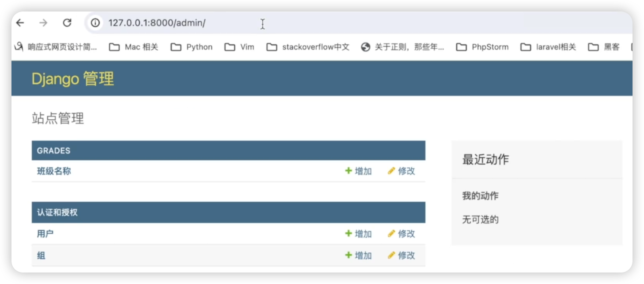Click the Django 管理 header title
Image resolution: width=644 pixels, height=284 pixels.
coord(73,78)
